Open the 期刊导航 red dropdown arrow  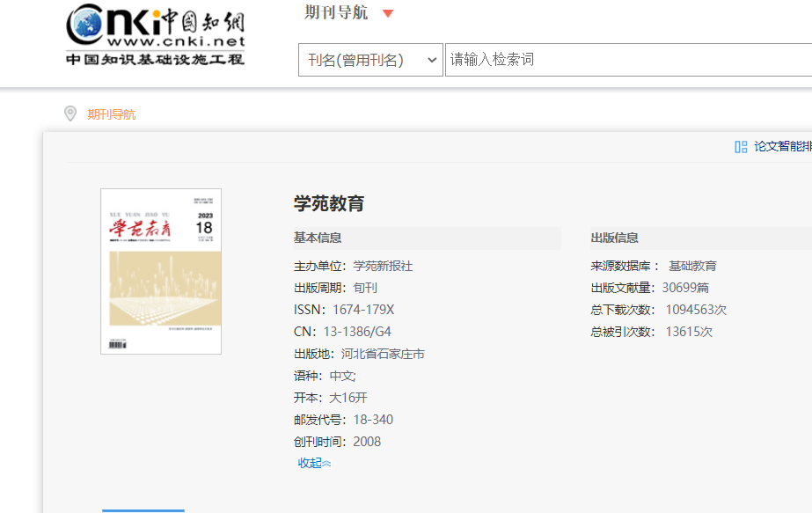[x=388, y=13]
